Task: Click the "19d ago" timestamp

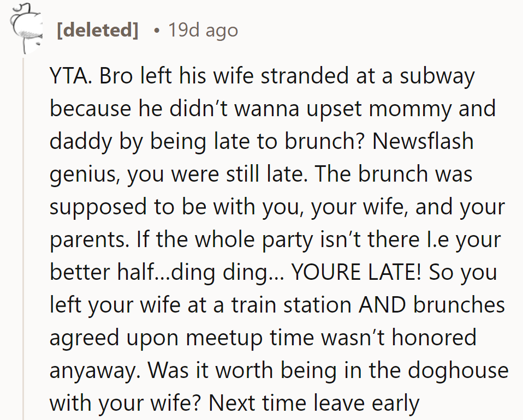Action: (x=203, y=29)
